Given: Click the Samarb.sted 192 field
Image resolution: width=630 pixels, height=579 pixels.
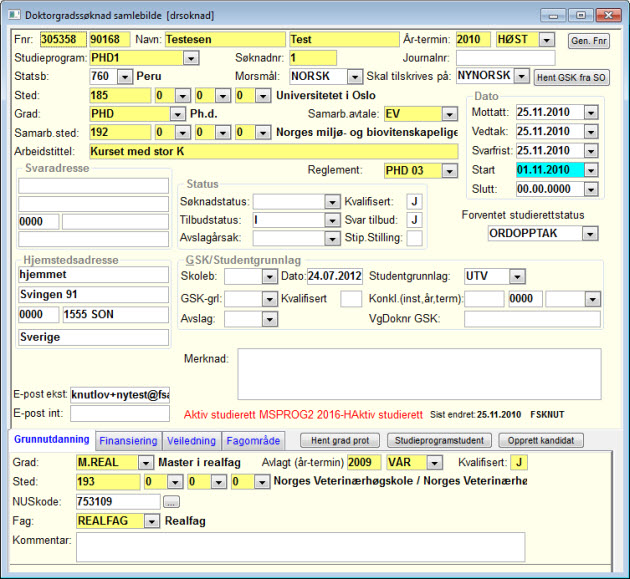Looking at the screenshot, I should pyautogui.click(x=120, y=132).
